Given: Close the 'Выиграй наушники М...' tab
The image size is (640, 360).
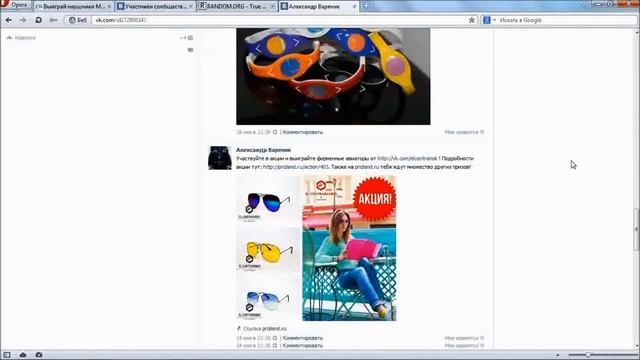Looking at the screenshot, I should (x=109, y=7).
